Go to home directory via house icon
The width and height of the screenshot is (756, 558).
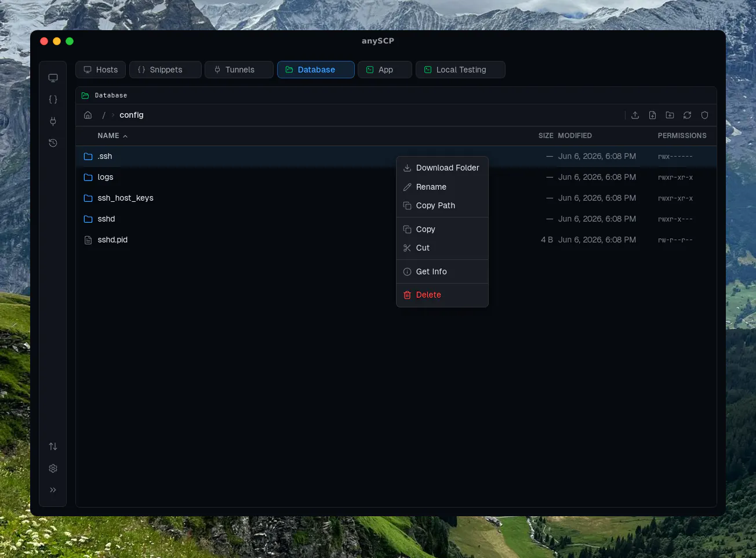[88, 115]
